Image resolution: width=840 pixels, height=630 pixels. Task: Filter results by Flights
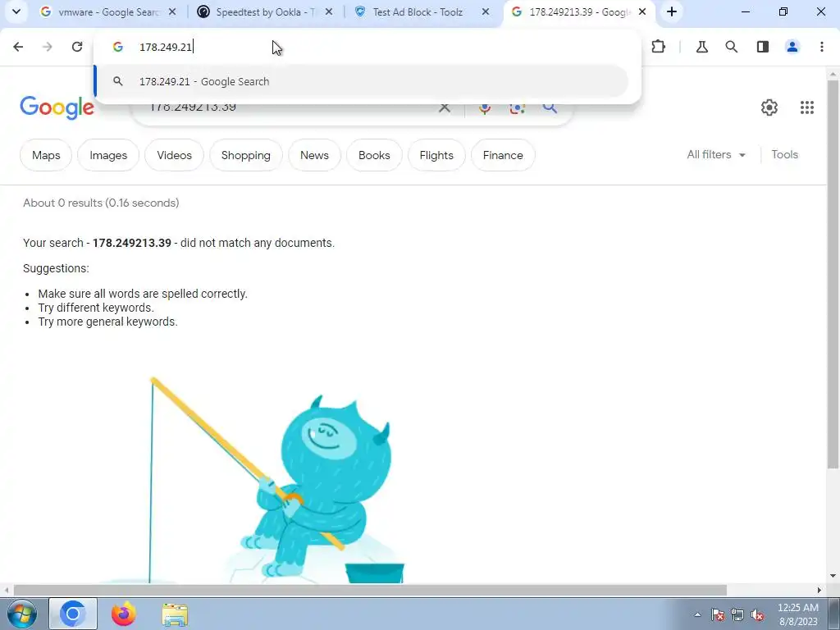coord(436,155)
